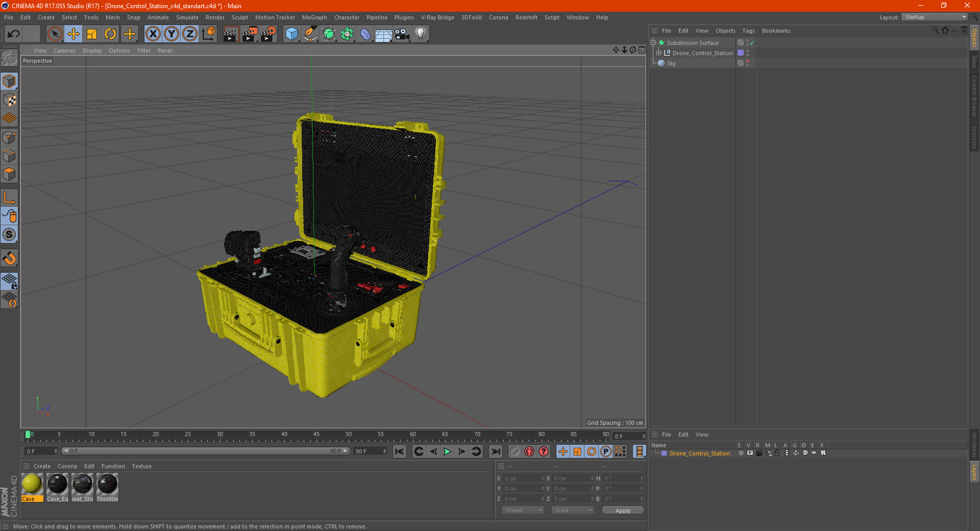Switch to Takes side tab
The width and height of the screenshot is (980, 531).
coord(974,61)
